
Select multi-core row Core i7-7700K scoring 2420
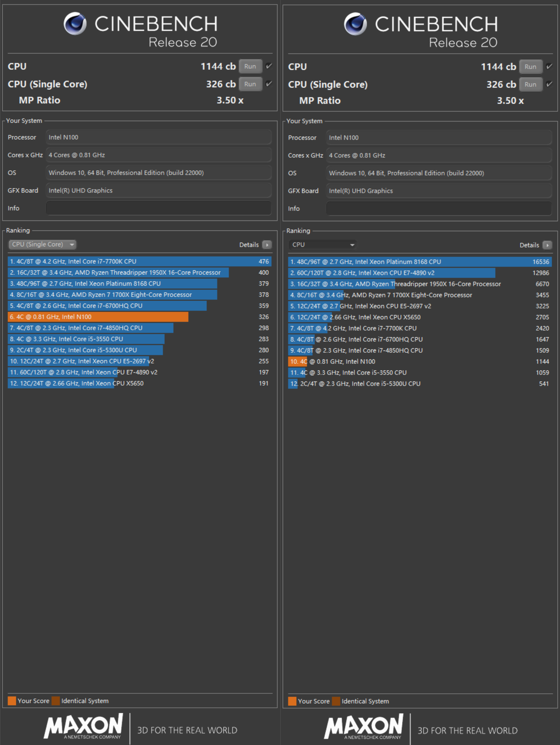click(420, 328)
